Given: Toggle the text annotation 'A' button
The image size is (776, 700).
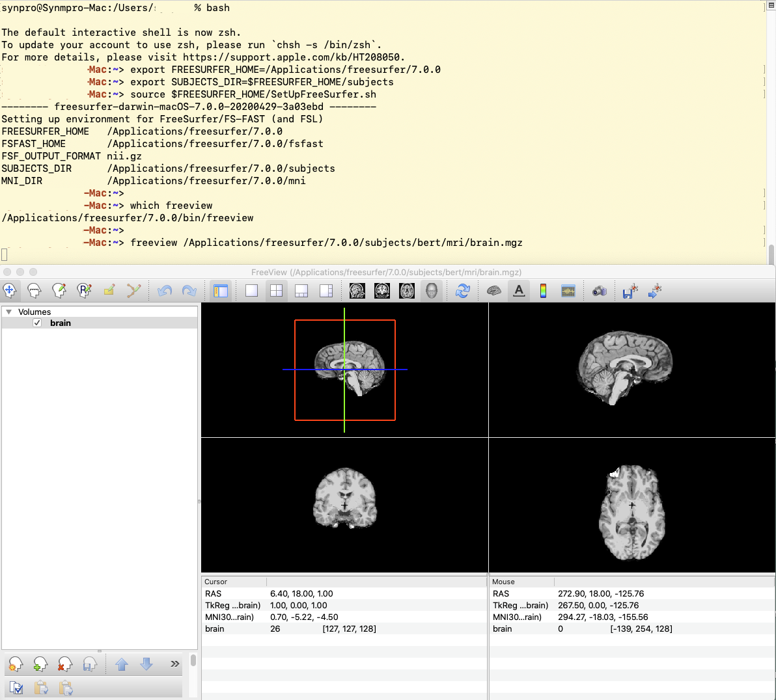Looking at the screenshot, I should click(518, 291).
